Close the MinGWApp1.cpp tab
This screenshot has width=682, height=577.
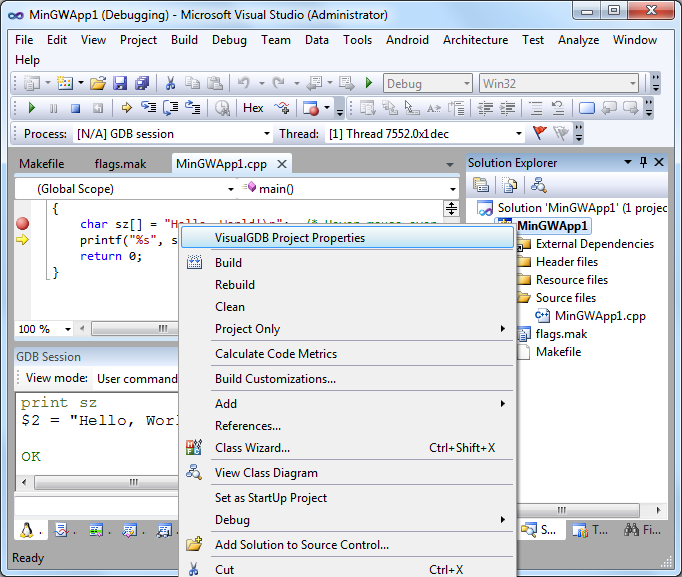[x=282, y=164]
